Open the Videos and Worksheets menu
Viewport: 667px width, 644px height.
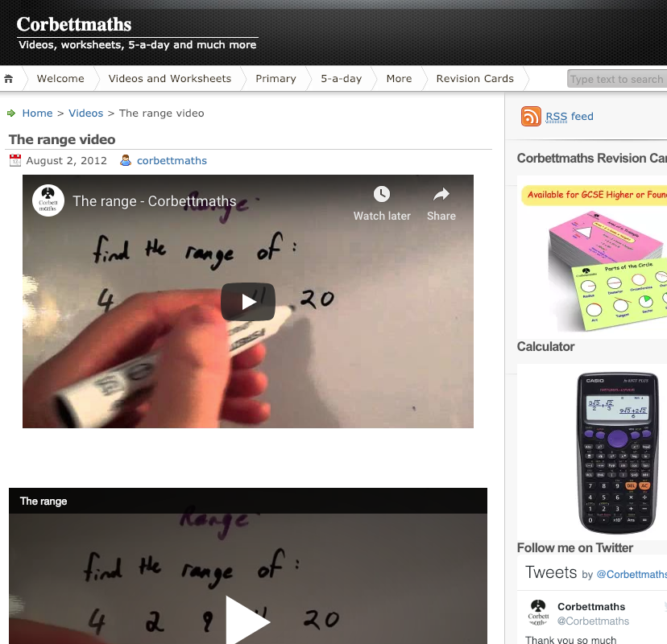(x=170, y=79)
